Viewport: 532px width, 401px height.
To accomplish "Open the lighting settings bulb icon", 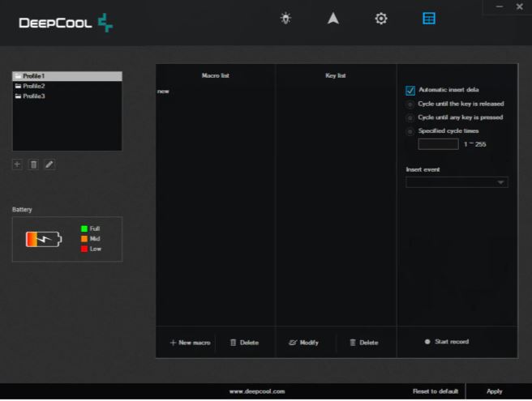I will pyautogui.click(x=285, y=19).
